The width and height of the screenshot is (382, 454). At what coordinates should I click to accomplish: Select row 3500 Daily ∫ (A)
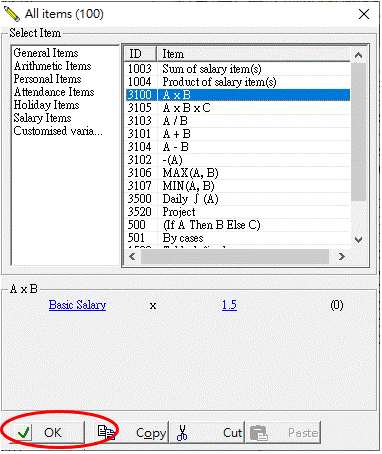pos(238,199)
